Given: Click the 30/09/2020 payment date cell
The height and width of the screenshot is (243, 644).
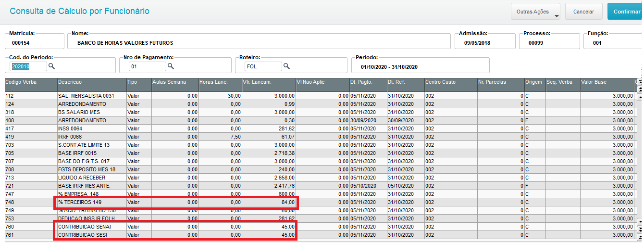Looking at the screenshot, I should point(368,120).
